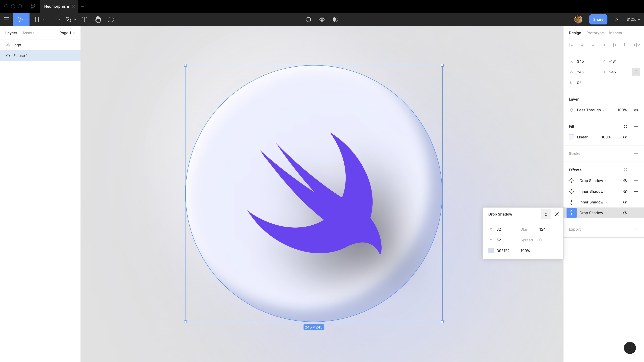The height and width of the screenshot is (362, 644).
Task: Toggle the layer opacity eye icon
Action: point(636,110)
